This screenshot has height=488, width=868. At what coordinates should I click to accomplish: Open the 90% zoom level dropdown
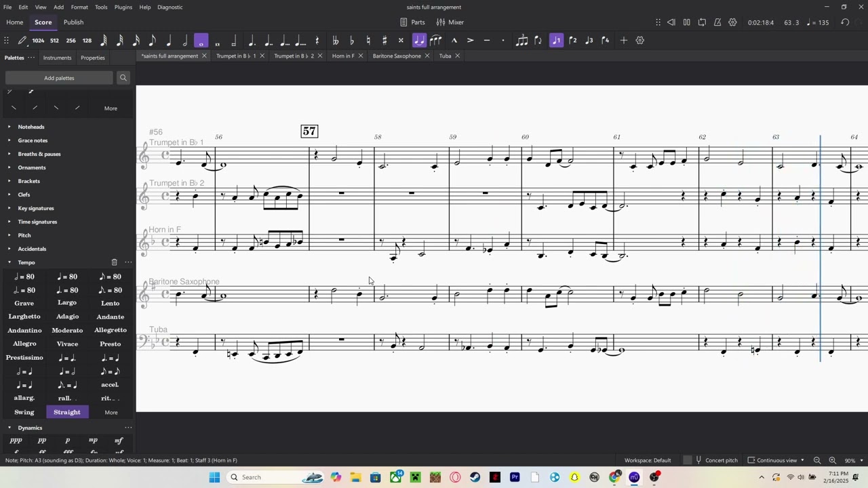pos(854,460)
